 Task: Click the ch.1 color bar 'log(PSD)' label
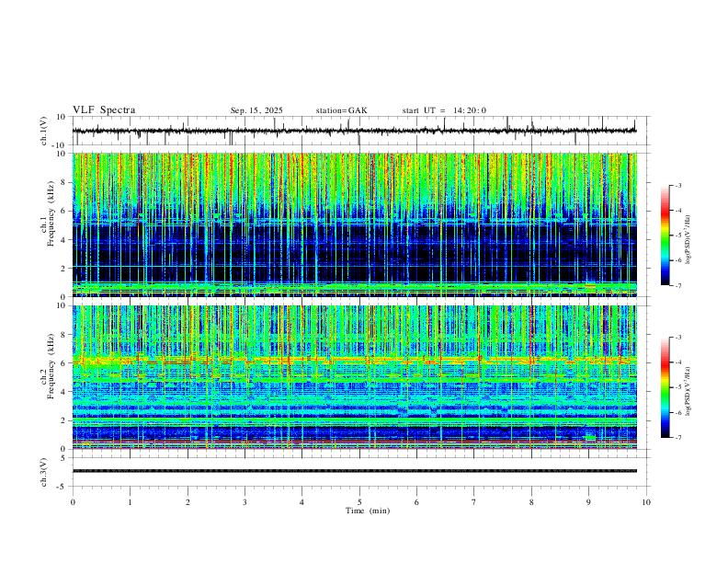point(688,240)
